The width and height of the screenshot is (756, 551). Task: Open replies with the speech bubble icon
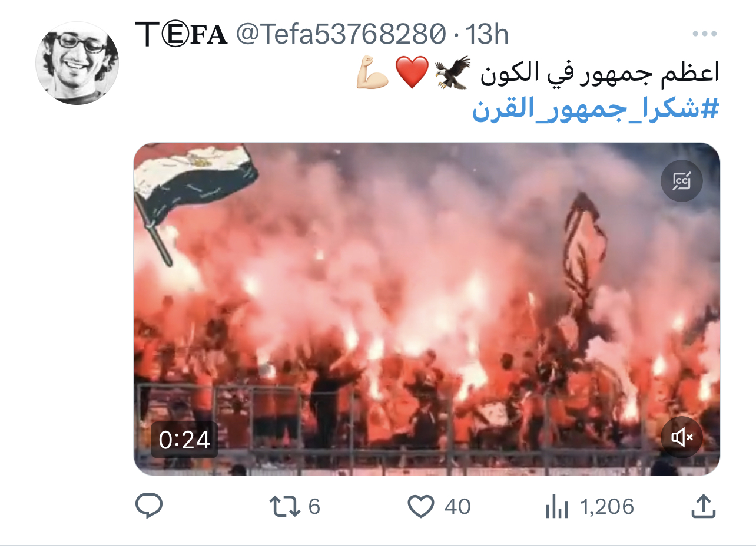point(149,506)
